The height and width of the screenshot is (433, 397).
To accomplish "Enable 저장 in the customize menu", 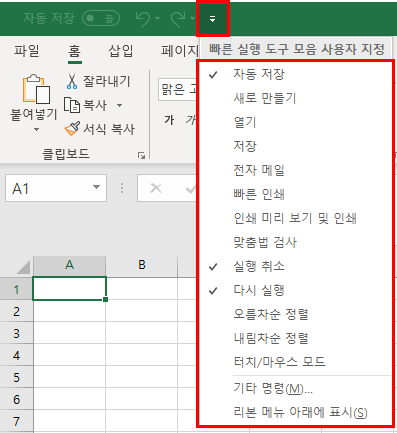I will click(x=295, y=146).
